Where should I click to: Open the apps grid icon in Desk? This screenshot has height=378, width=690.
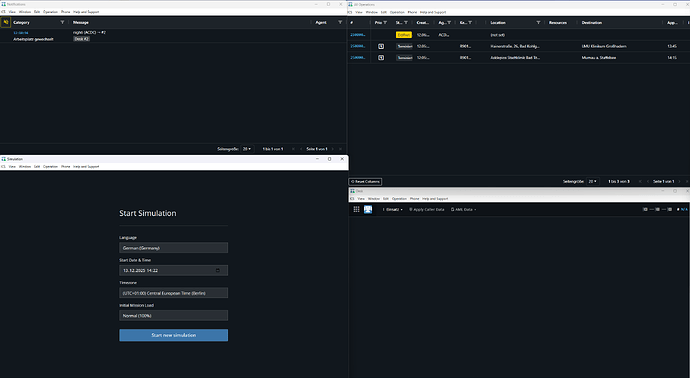(x=356, y=209)
